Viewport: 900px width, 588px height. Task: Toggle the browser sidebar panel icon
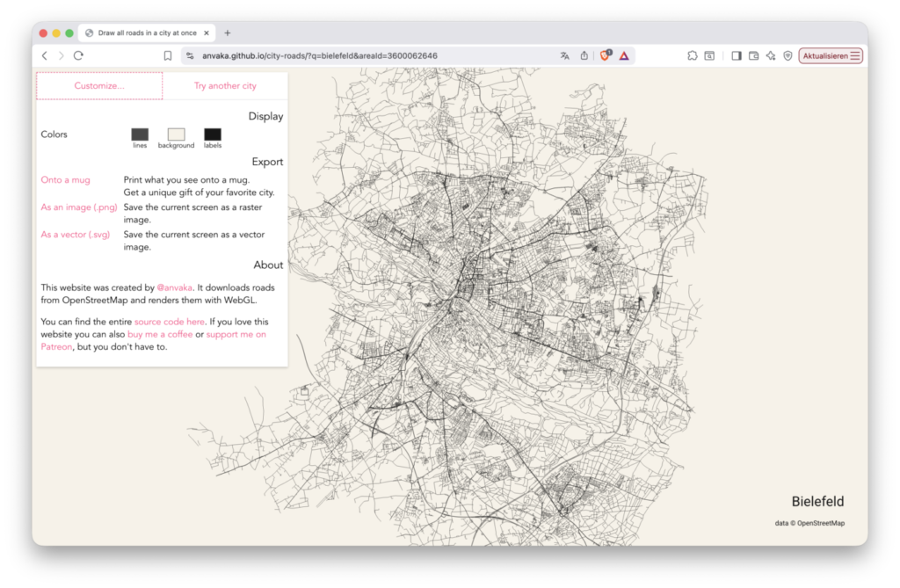pyautogui.click(x=737, y=55)
